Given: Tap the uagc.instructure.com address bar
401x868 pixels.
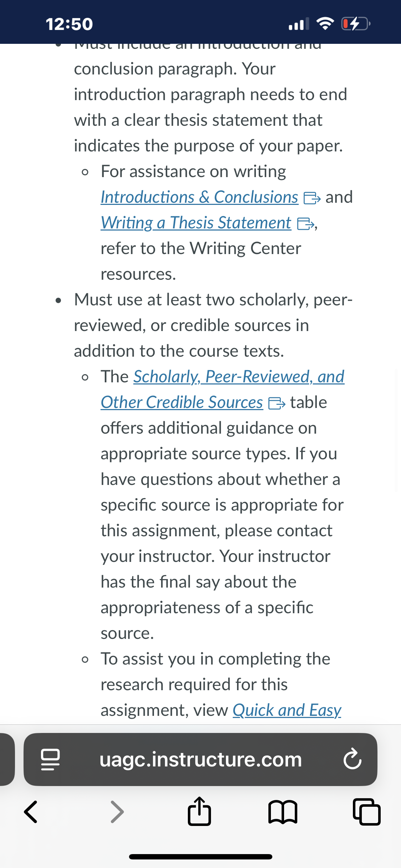Looking at the screenshot, I should coord(200,759).
